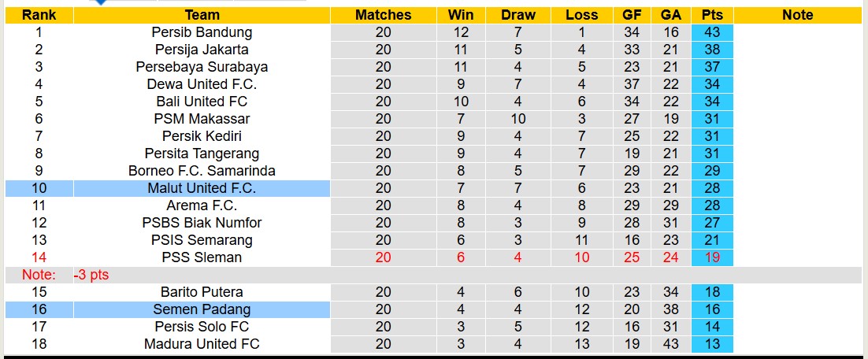Open the Persija Jakarta team link

pyautogui.click(x=202, y=50)
